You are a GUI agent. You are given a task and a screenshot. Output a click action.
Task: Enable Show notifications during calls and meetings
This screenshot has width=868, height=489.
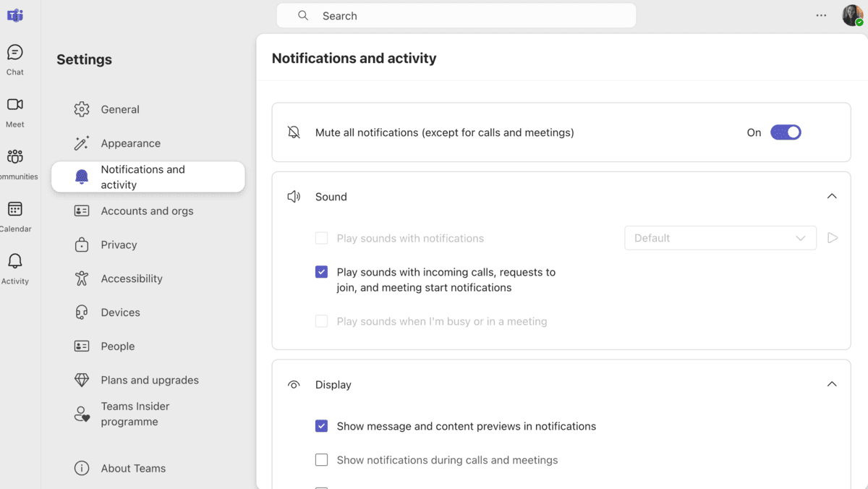click(321, 459)
